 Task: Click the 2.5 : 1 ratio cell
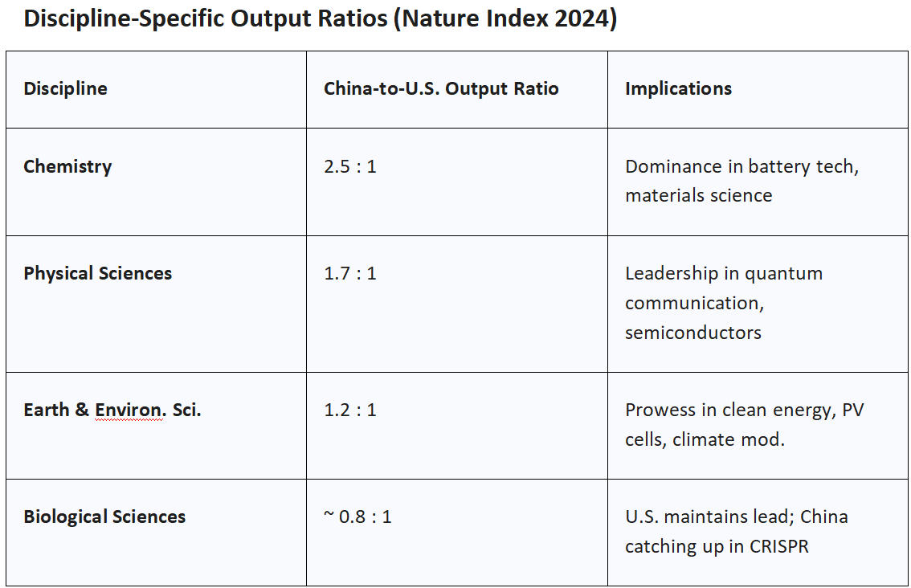click(349, 167)
